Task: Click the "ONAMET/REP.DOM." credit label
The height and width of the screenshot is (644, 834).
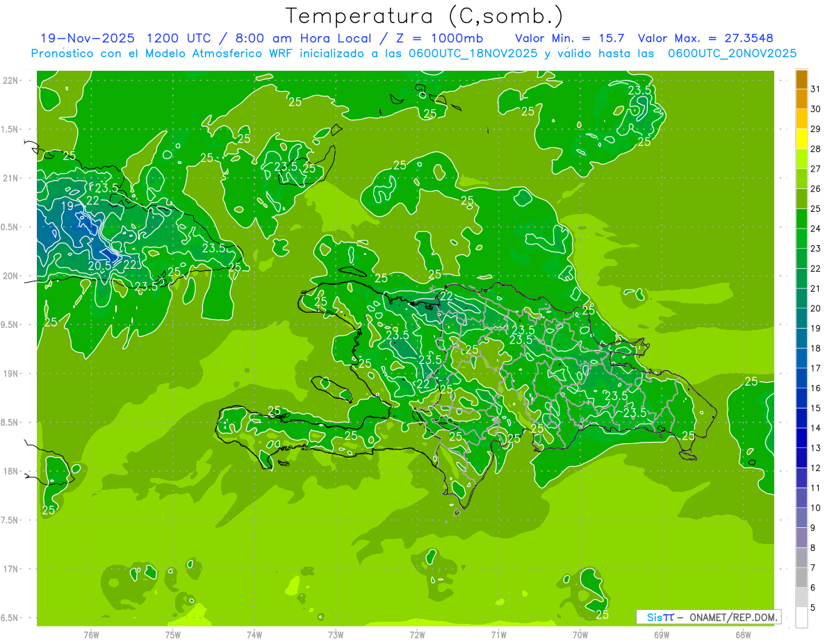Action: click(x=734, y=617)
